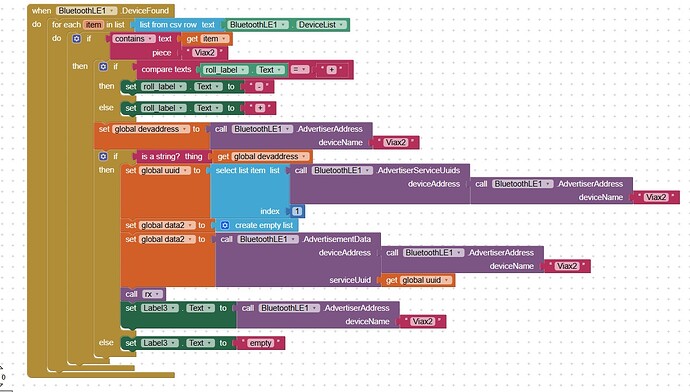Screen dimensions: 690x392
Task: Open the mutator gear on the compare texts if block
Action: [103, 66]
